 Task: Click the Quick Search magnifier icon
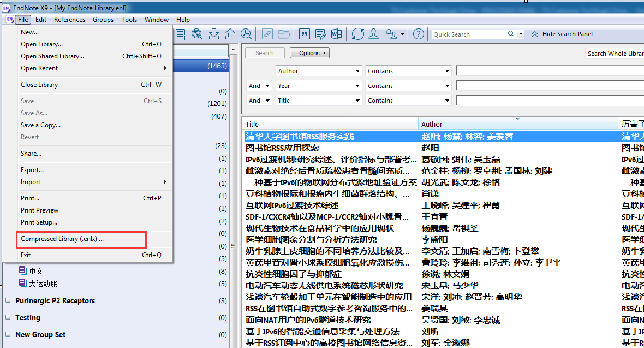point(511,34)
